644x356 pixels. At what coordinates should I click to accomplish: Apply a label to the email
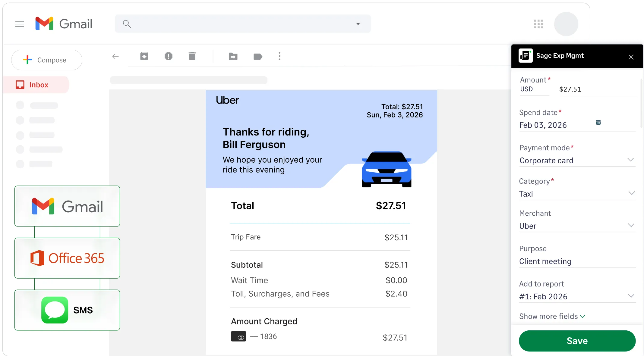(x=258, y=56)
